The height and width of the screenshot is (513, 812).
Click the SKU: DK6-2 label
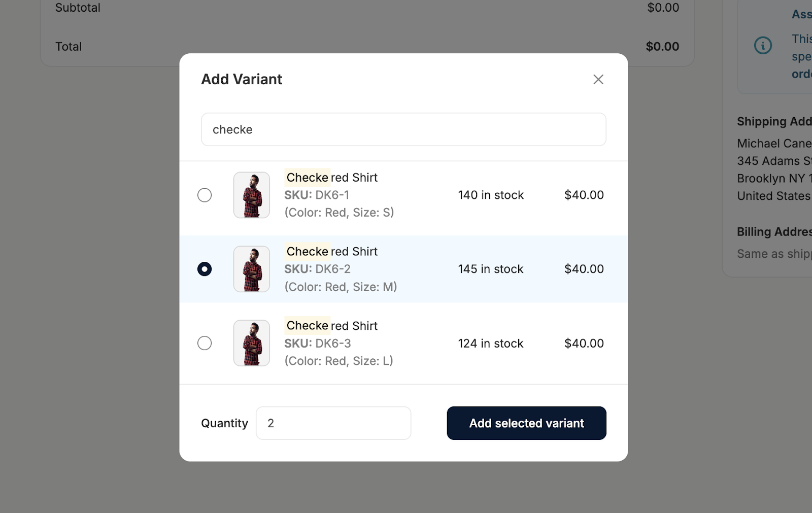317,269
